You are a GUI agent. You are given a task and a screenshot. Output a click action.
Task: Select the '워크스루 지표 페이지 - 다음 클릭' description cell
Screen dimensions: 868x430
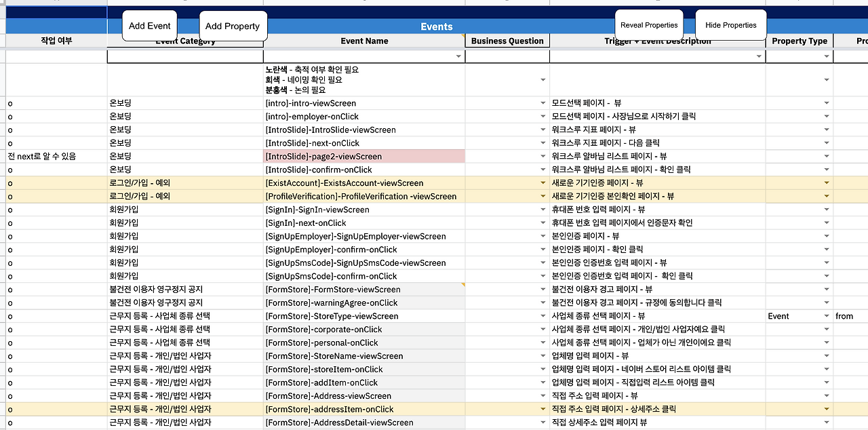(x=658, y=143)
